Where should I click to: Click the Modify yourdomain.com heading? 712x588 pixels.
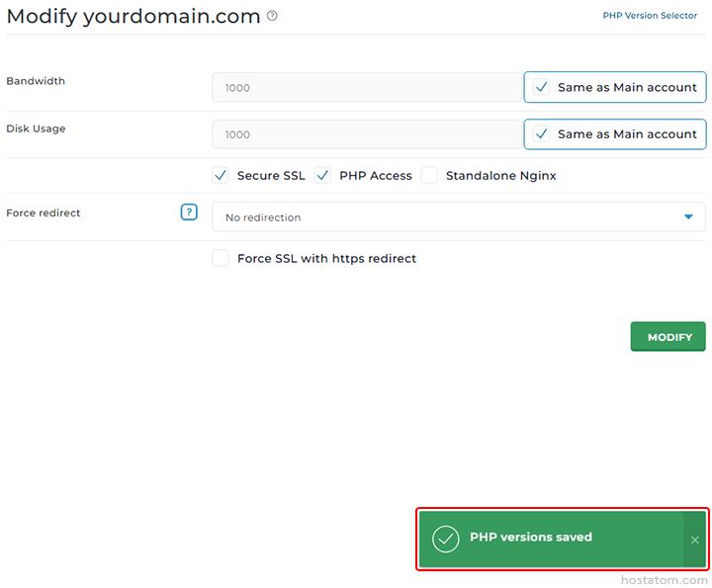[x=133, y=17]
